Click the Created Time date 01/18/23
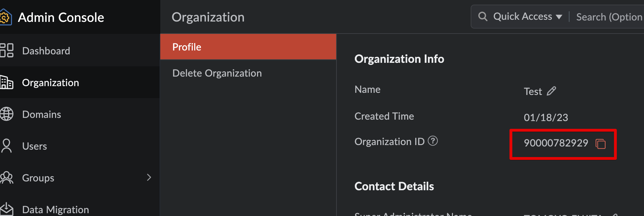Screen dimensions: 644x216 546,117
